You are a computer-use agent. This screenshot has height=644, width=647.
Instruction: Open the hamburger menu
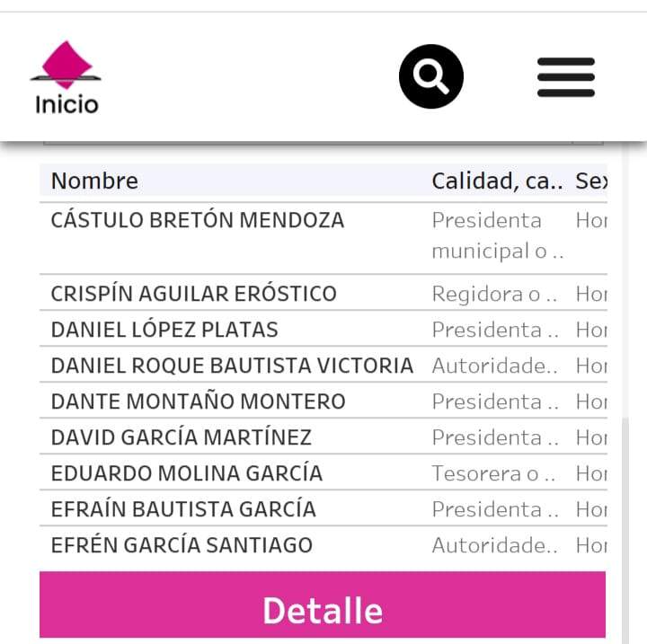(566, 77)
